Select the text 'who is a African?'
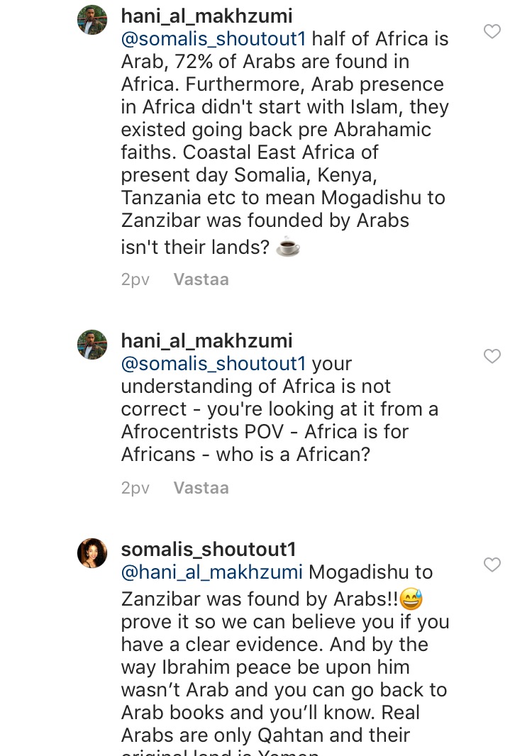The width and height of the screenshot is (532, 756). (x=293, y=454)
